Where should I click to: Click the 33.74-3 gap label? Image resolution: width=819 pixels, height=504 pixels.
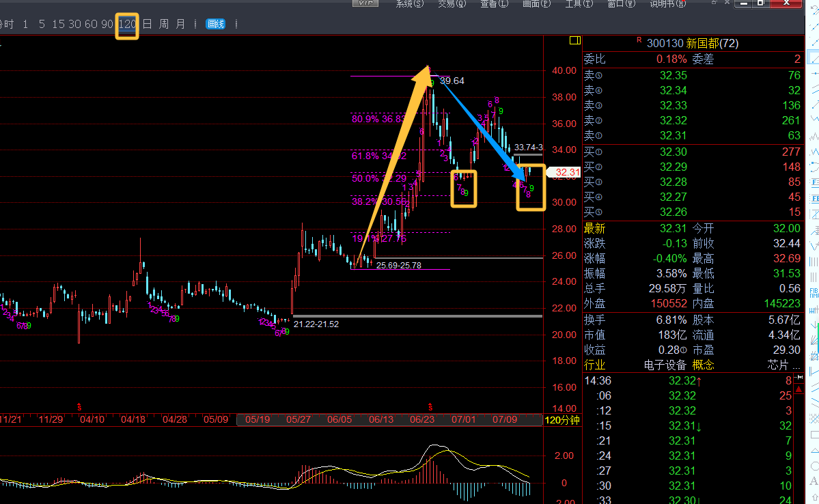pos(529,148)
